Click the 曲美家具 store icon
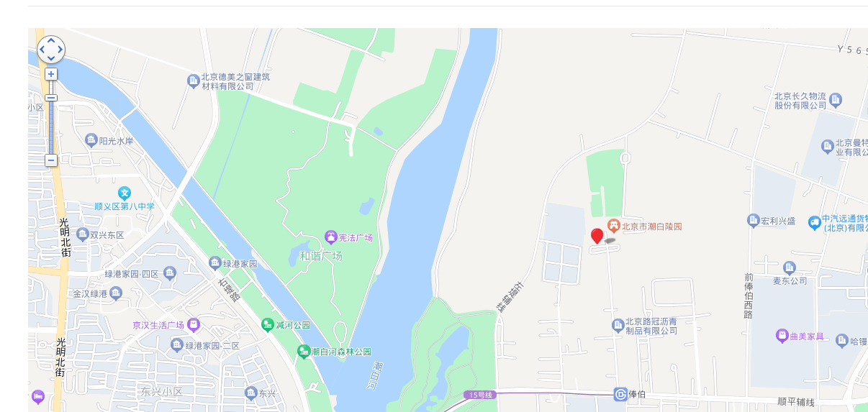868x412 pixels. [x=782, y=336]
